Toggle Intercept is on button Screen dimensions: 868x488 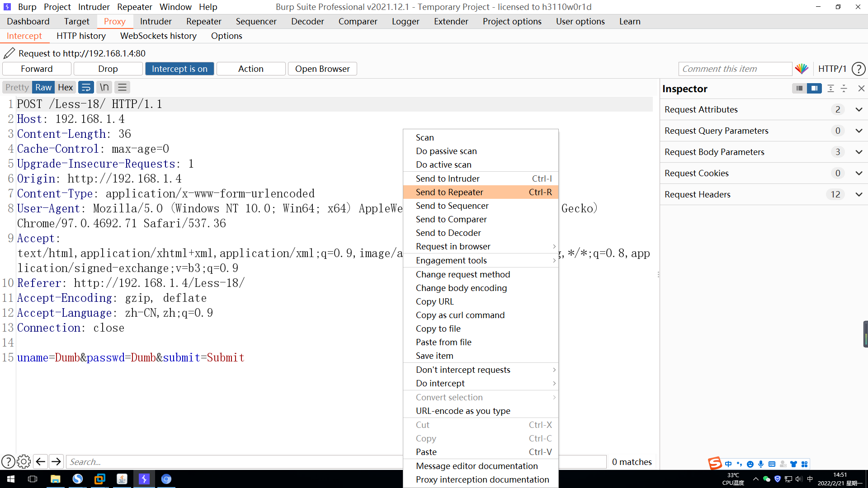coord(179,69)
